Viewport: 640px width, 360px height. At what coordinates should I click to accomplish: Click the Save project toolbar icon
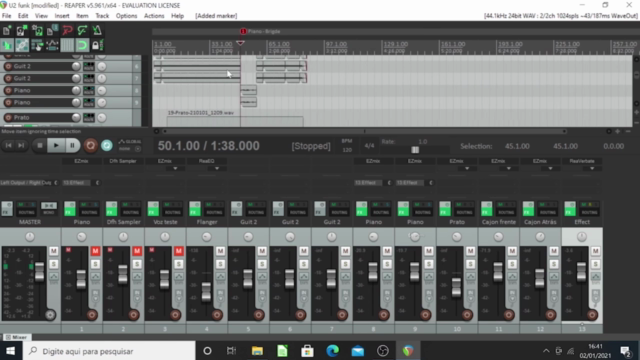(37, 30)
